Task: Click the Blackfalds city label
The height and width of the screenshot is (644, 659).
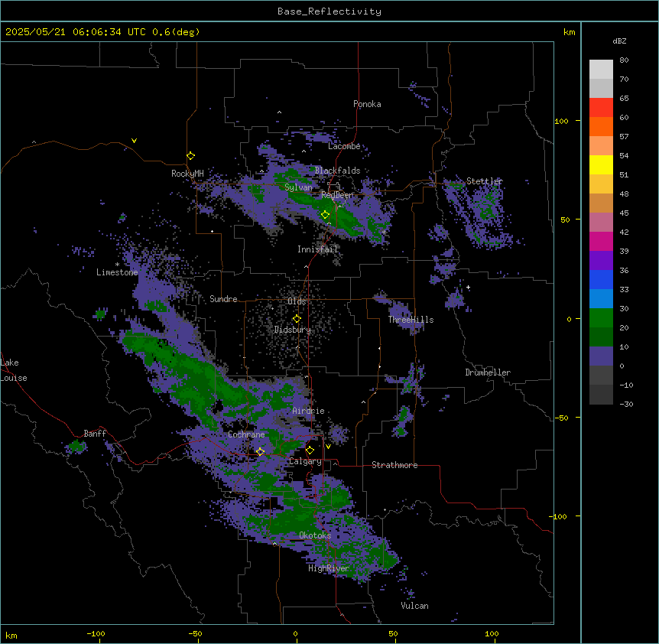Action: pyautogui.click(x=337, y=171)
